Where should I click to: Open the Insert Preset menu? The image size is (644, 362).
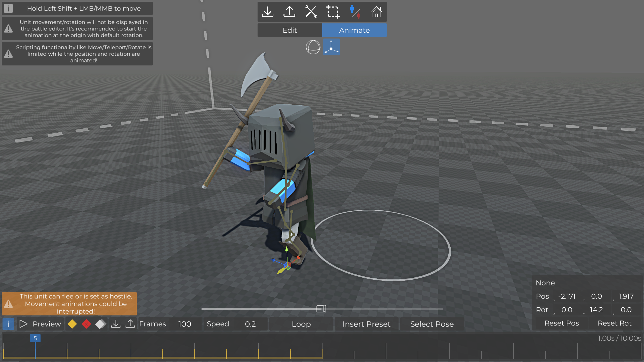366,324
